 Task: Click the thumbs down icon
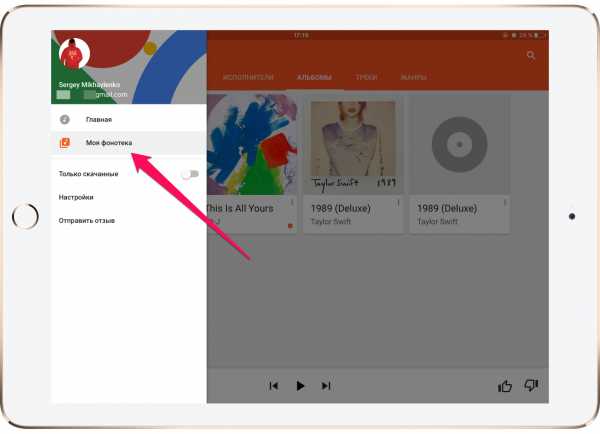(531, 385)
